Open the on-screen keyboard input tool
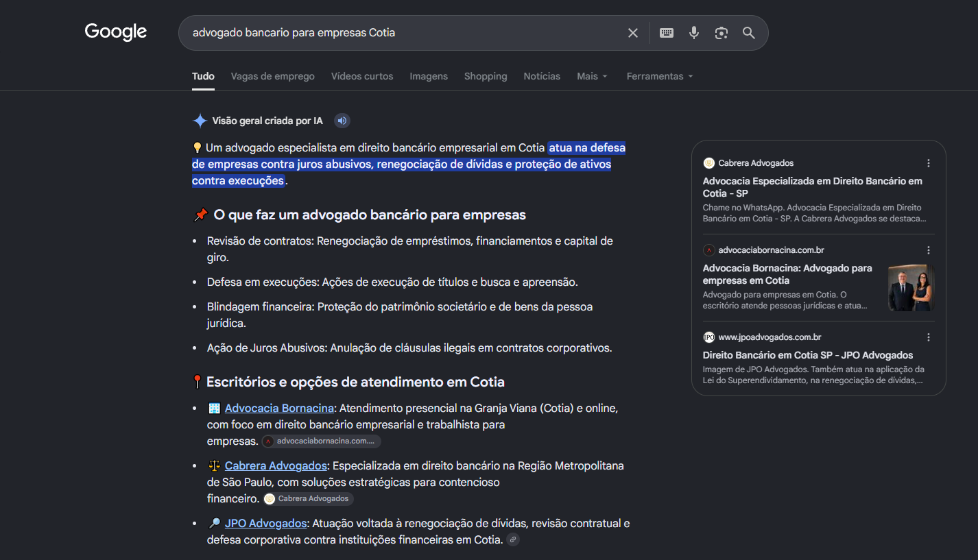Viewport: 978px width, 560px height. [x=667, y=33]
